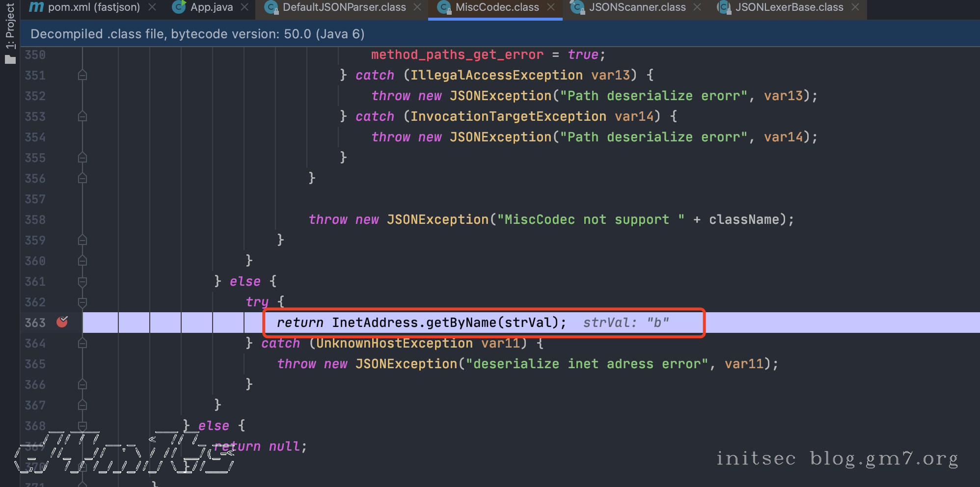Click the fold marker on line 353

[82, 116]
